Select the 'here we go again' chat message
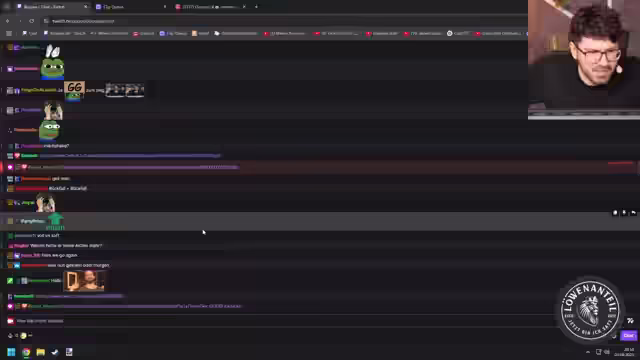This screenshot has height=360, width=640. click(x=59, y=255)
